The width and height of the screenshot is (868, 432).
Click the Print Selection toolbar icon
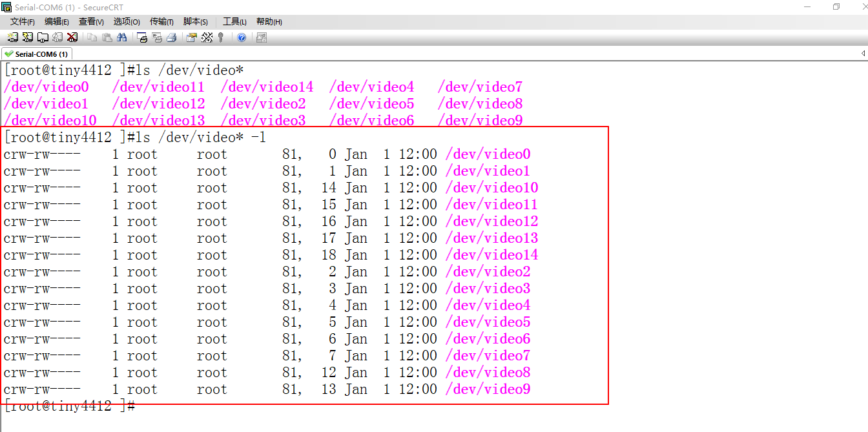[x=157, y=37]
